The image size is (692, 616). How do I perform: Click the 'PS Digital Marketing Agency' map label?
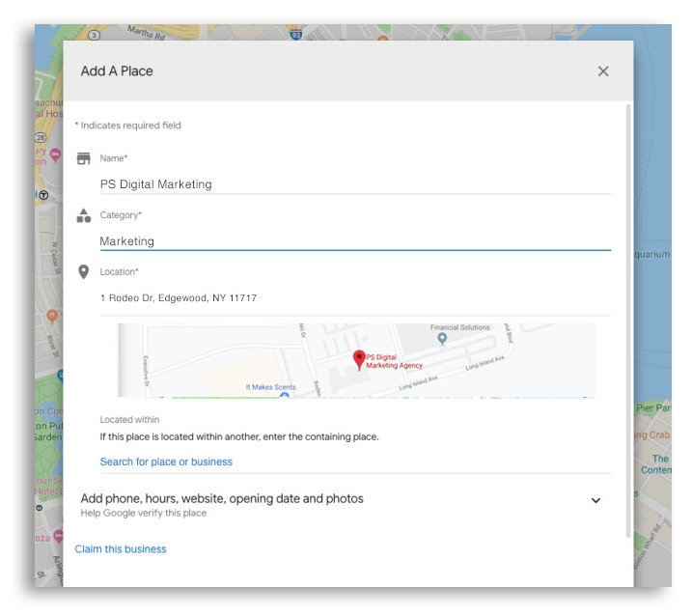tap(394, 361)
